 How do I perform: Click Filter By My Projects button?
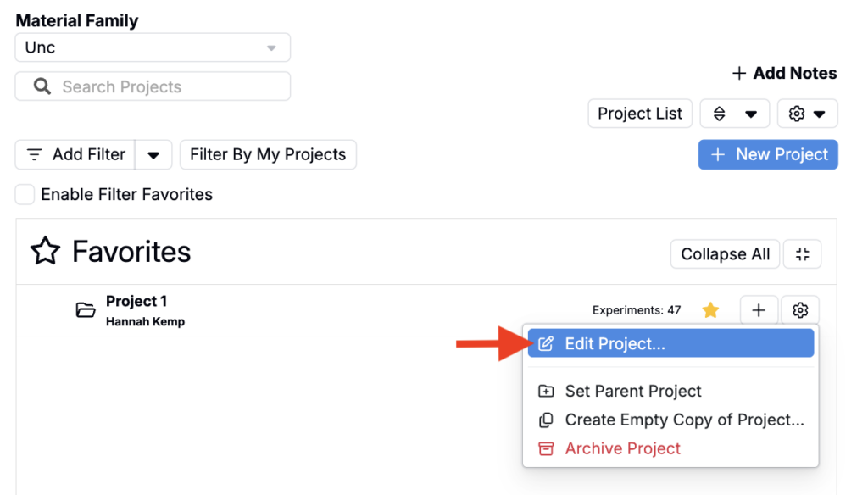point(268,154)
